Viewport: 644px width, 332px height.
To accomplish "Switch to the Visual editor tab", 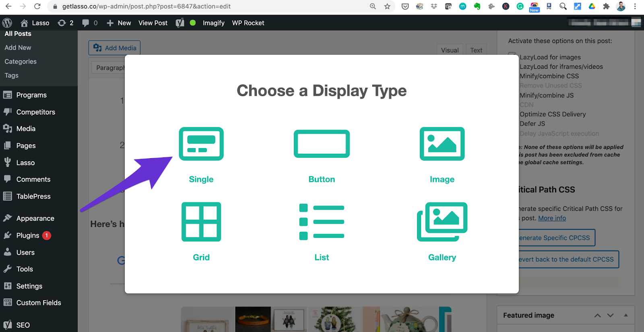I will (x=450, y=50).
